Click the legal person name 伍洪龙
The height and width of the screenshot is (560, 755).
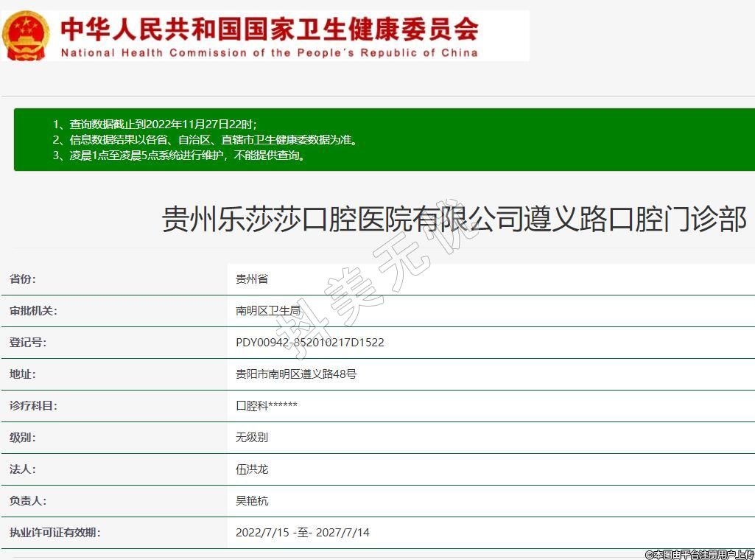[252, 469]
